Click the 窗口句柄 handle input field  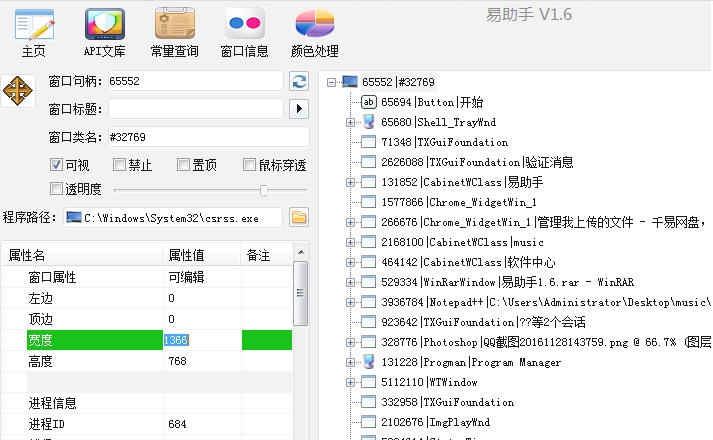(x=196, y=81)
